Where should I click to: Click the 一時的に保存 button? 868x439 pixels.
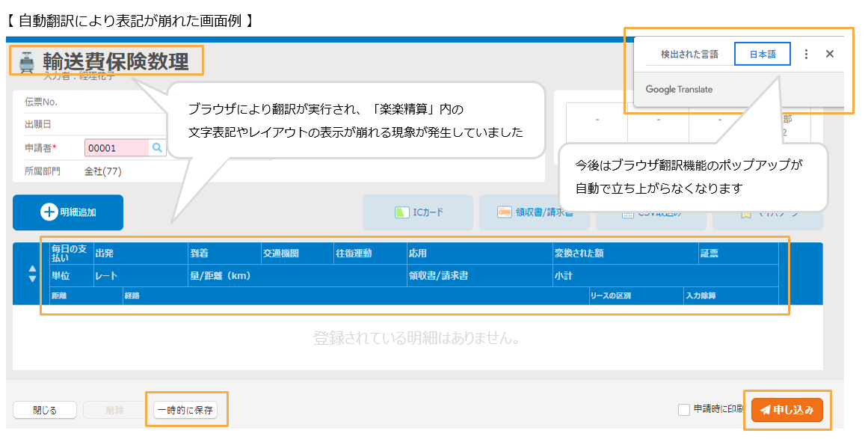185,410
